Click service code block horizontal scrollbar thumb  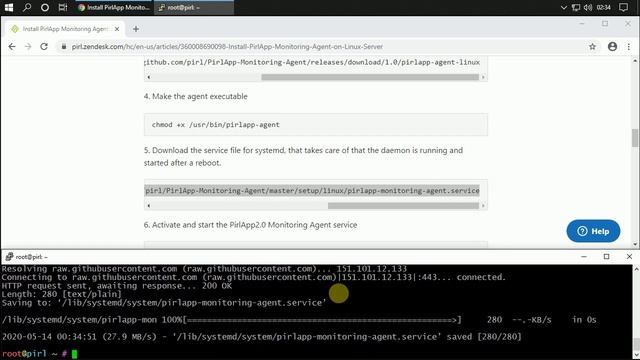click(403, 206)
